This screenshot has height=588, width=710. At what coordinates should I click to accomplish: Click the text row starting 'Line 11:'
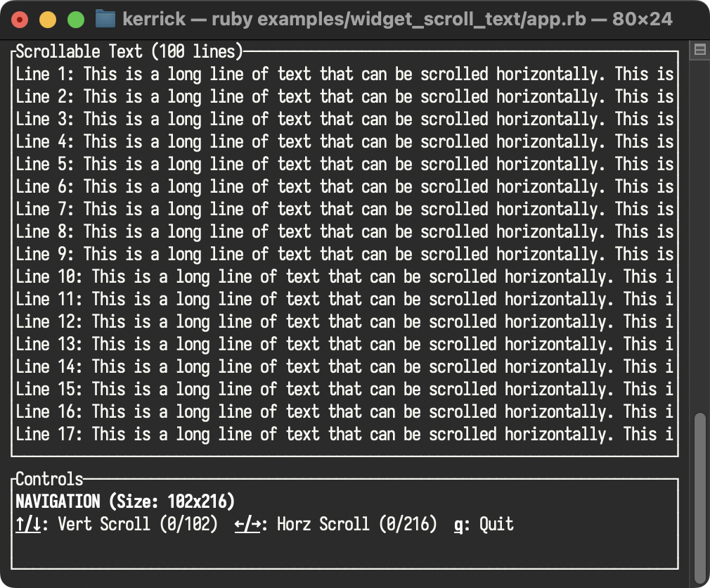point(344,299)
